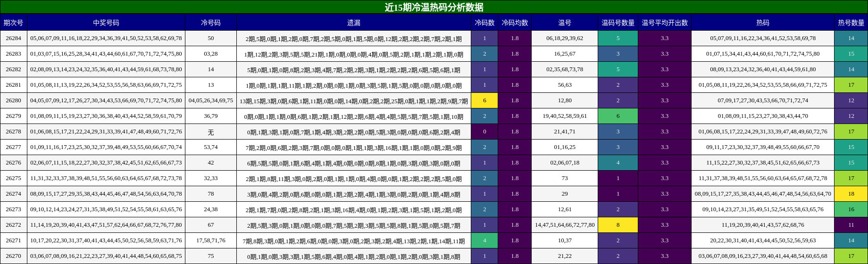868x264 pixels.
Task: Click hot count 12 in row 26280
Action: pyautogui.click(x=851, y=100)
